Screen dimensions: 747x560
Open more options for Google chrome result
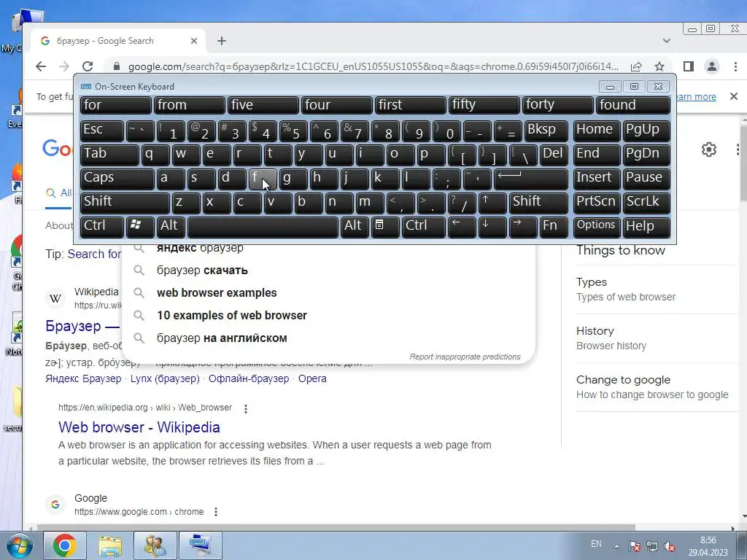(216, 512)
